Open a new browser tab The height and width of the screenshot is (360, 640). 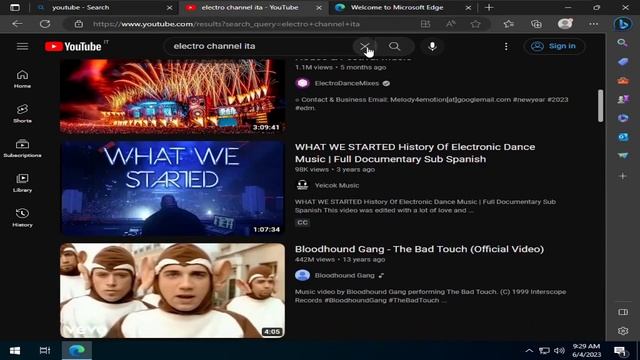click(x=489, y=7)
